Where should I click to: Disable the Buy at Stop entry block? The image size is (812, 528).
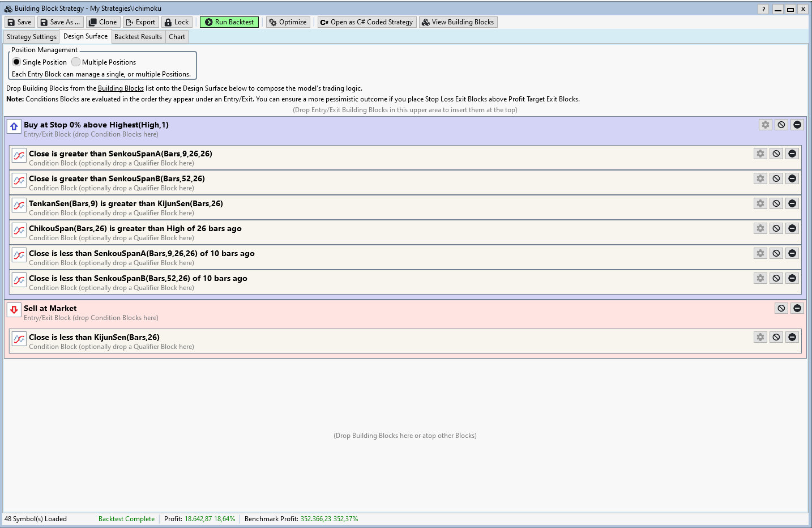(x=781, y=125)
